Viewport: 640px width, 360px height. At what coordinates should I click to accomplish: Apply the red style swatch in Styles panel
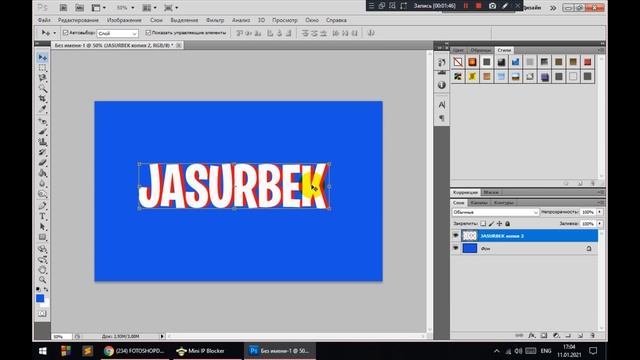(x=587, y=62)
